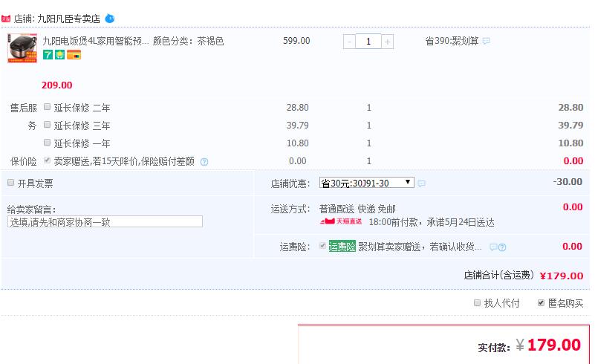Click the 省390:聚划算 promotion text

coord(452,41)
